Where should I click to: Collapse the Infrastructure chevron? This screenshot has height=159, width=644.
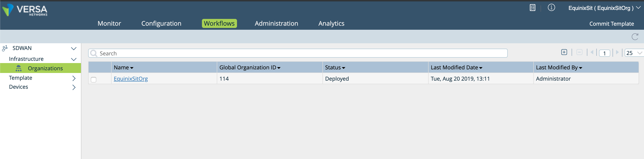click(x=74, y=59)
